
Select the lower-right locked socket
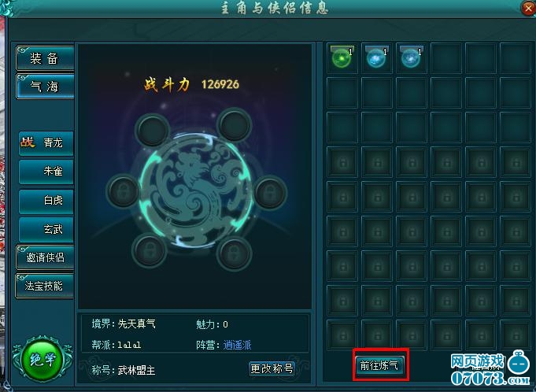235,253
